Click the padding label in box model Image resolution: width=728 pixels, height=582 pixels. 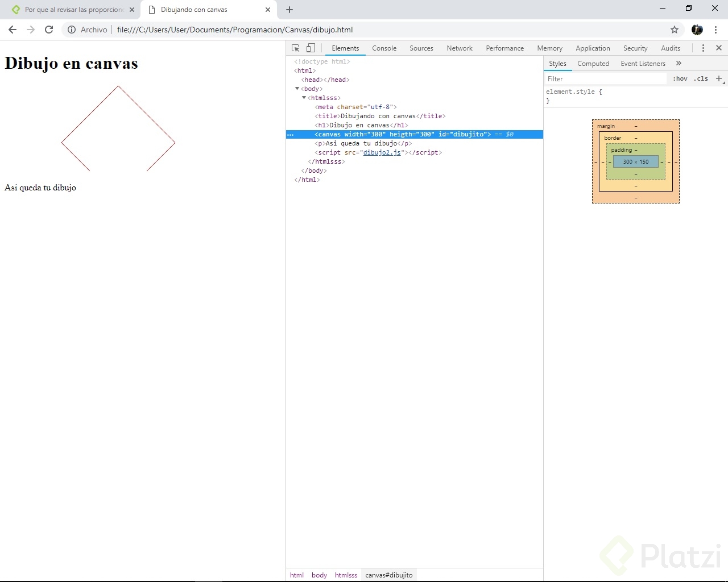621,150
